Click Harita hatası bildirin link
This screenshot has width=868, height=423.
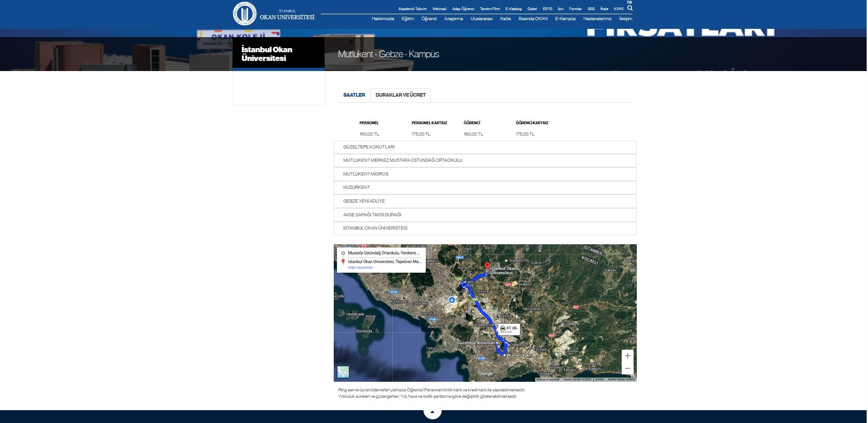621,379
